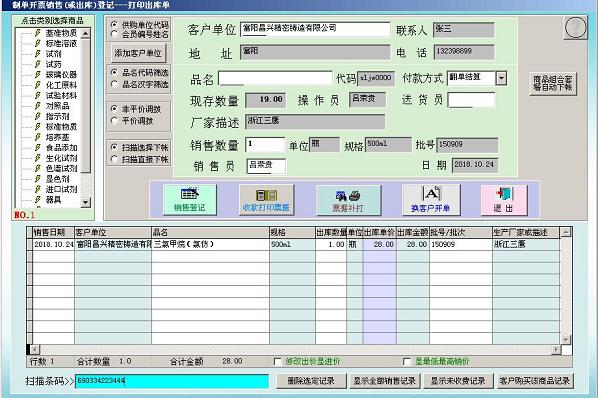The image size is (598, 398).
Task: Click the 销售日期 column header
Action: click(53, 232)
